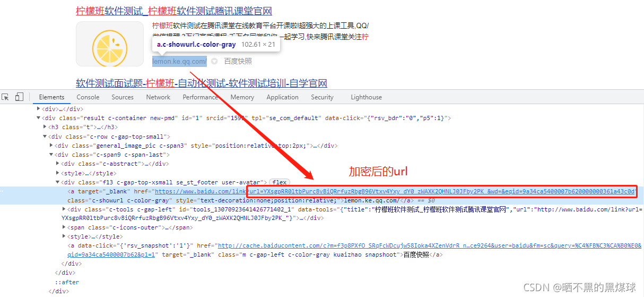Switch to the Console tab
Viewport: 644px width, 297px height.
click(88, 97)
